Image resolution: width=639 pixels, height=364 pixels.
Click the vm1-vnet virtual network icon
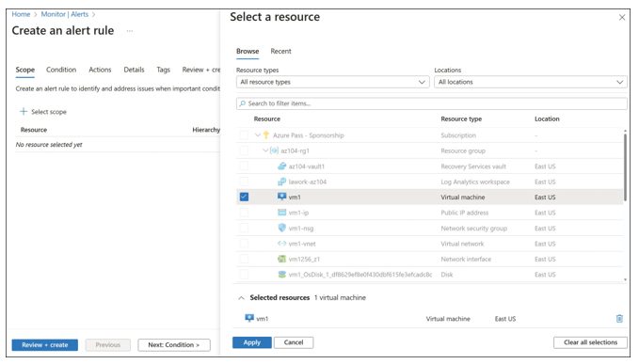coord(281,244)
